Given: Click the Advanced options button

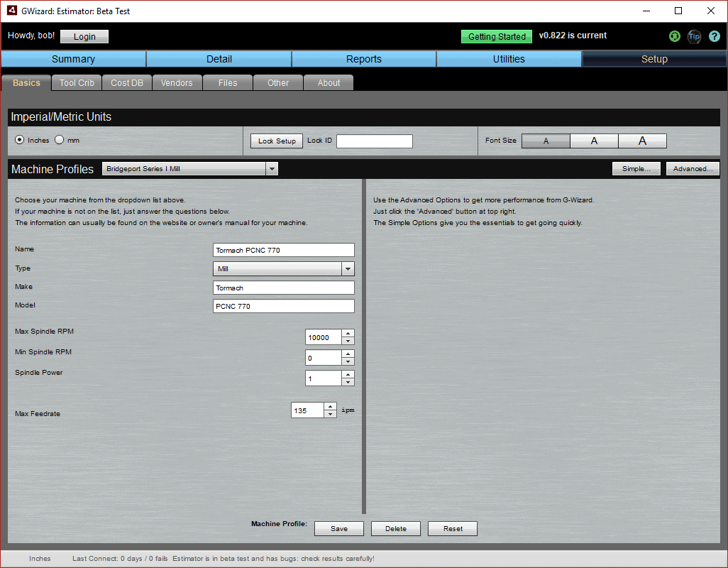Looking at the screenshot, I should (x=692, y=168).
